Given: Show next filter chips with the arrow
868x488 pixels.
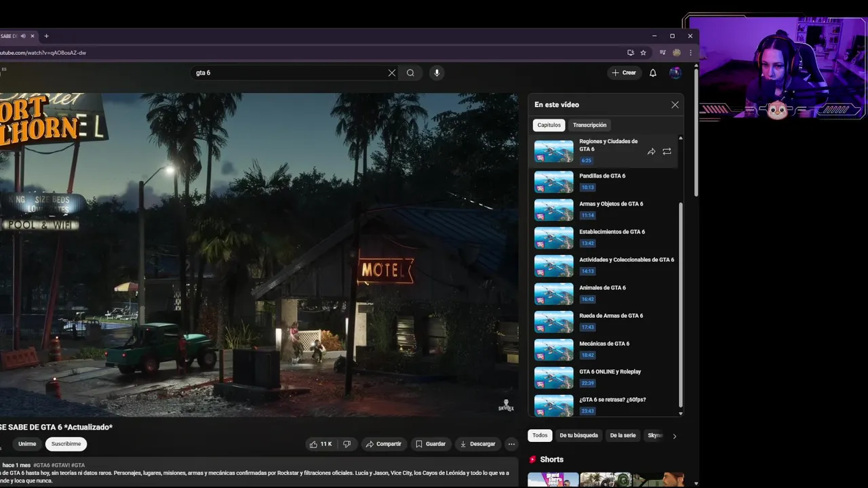Looking at the screenshot, I should (674, 436).
